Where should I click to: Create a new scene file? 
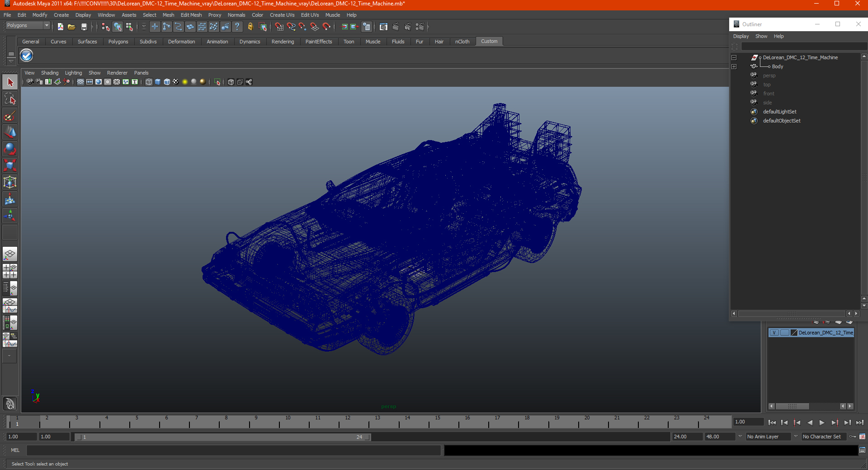pyautogui.click(x=60, y=27)
